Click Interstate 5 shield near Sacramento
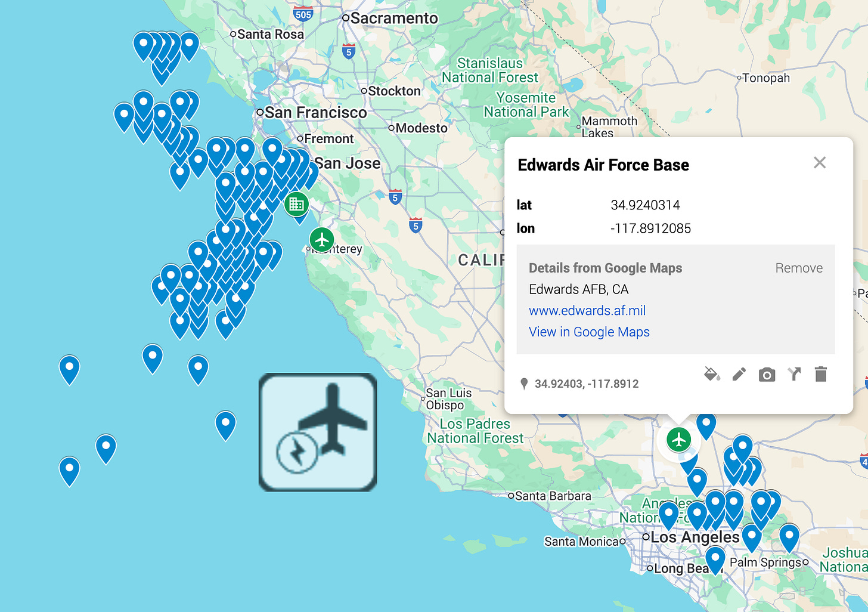Image resolution: width=868 pixels, height=612 pixels. coord(349,51)
